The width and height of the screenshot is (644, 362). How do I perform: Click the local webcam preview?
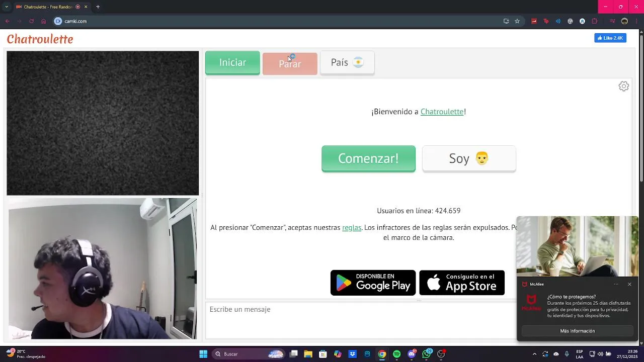[103, 268]
